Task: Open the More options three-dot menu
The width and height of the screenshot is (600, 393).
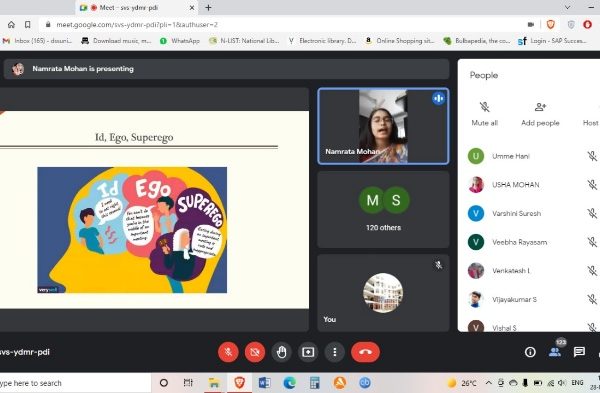Action: coord(335,352)
